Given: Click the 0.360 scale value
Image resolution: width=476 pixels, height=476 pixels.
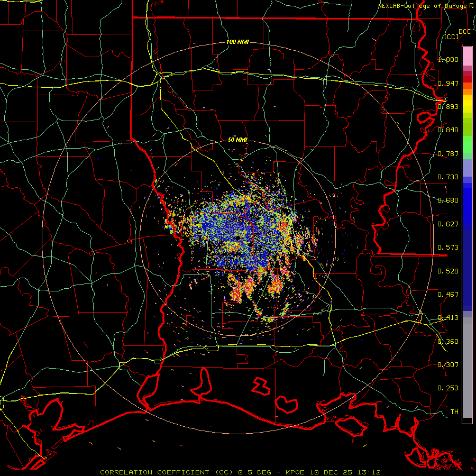Looking at the screenshot, I should 448,342.
